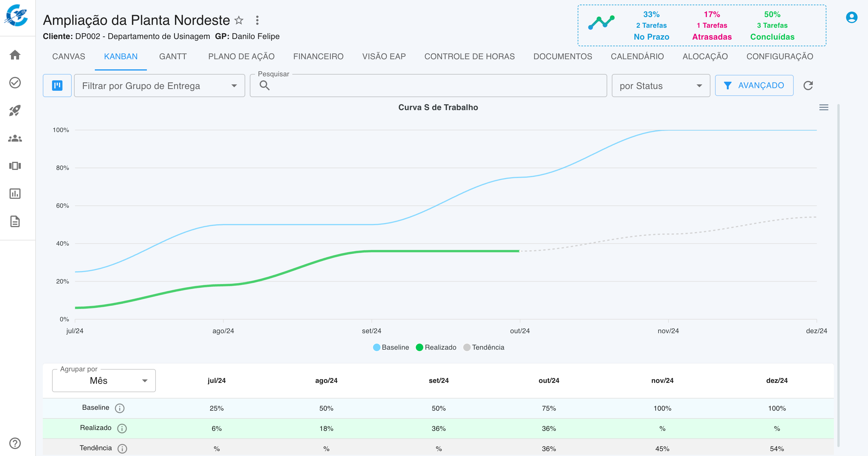The image size is (868, 456).
Task: Expand Filtrar por Grupo de Entrega dropdown
Action: 159,86
